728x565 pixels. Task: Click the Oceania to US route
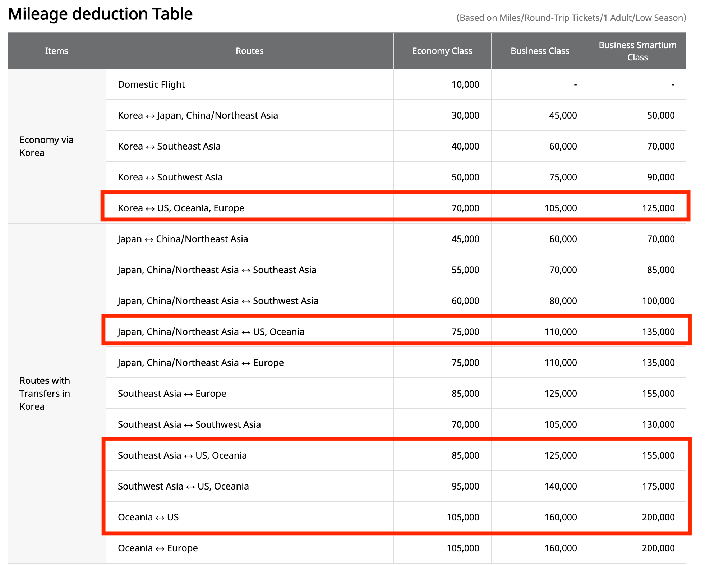click(148, 517)
